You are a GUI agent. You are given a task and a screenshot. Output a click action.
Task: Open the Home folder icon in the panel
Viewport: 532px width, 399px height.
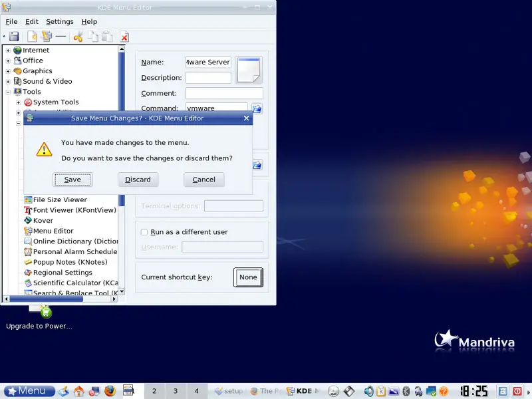(x=78, y=391)
